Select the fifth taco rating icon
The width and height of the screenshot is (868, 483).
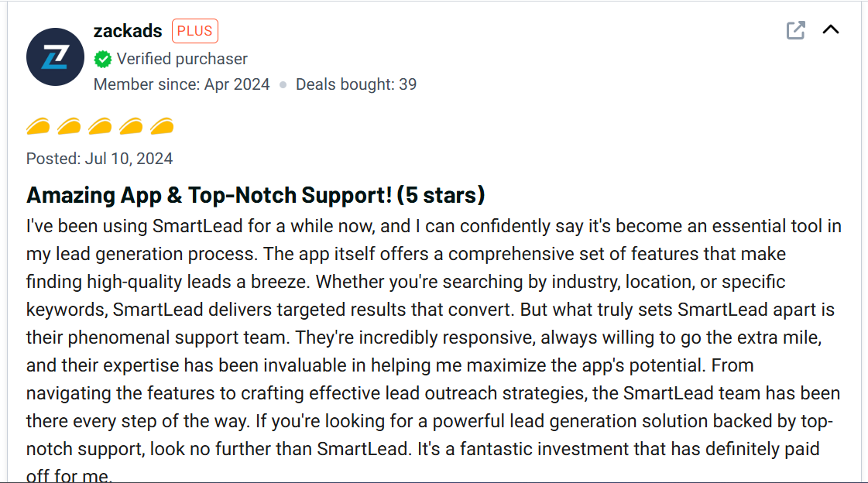point(162,126)
